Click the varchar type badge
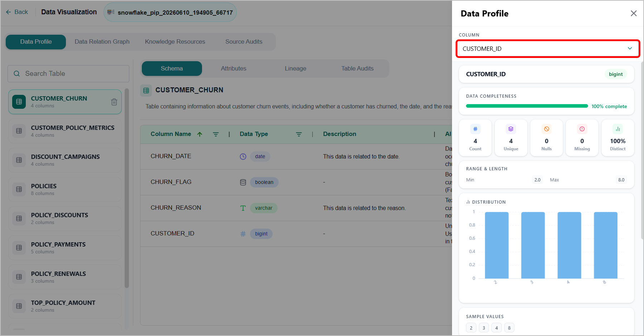Screen dimensions: 644x336 [x=264, y=208]
